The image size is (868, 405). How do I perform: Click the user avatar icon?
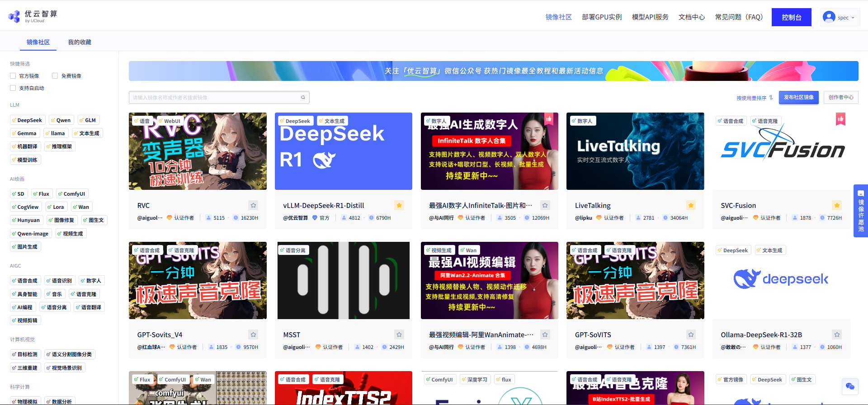pos(829,17)
